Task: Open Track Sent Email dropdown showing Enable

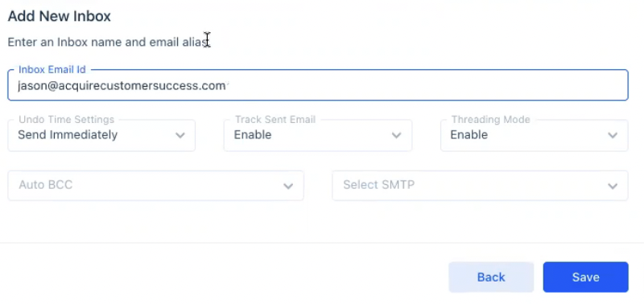Action: click(318, 135)
